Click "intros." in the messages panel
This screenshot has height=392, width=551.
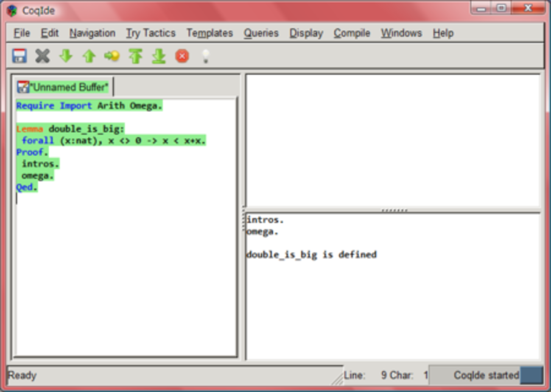tap(265, 220)
